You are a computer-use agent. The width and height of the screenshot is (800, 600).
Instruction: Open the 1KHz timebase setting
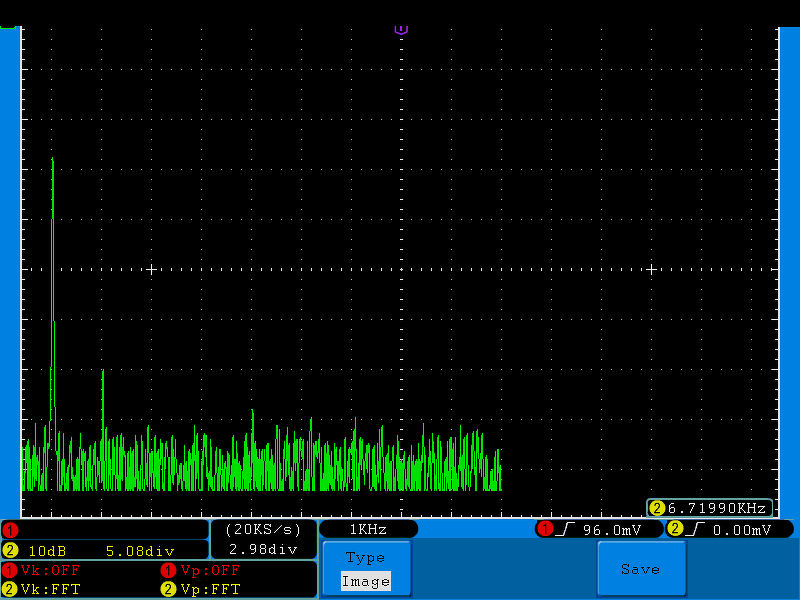pyautogui.click(x=368, y=529)
